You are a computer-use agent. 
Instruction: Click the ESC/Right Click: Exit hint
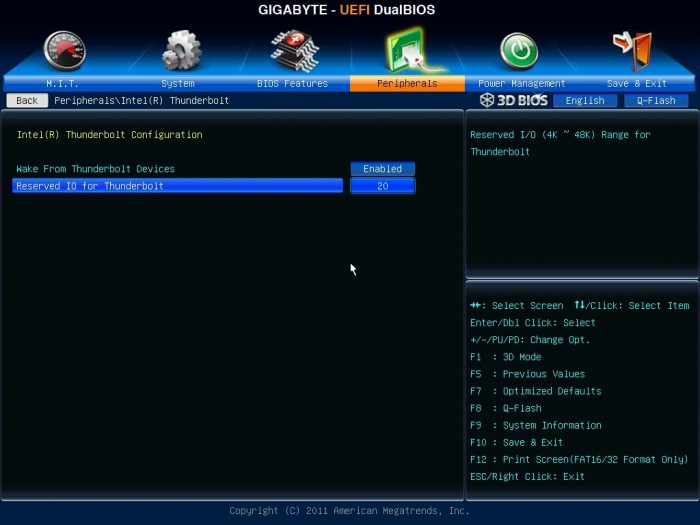[x=527, y=476]
